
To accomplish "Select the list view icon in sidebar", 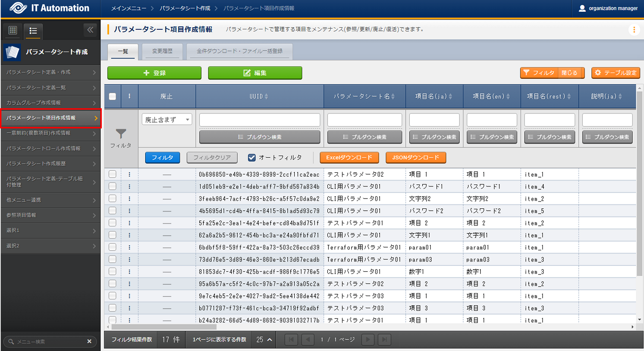I will (34, 31).
